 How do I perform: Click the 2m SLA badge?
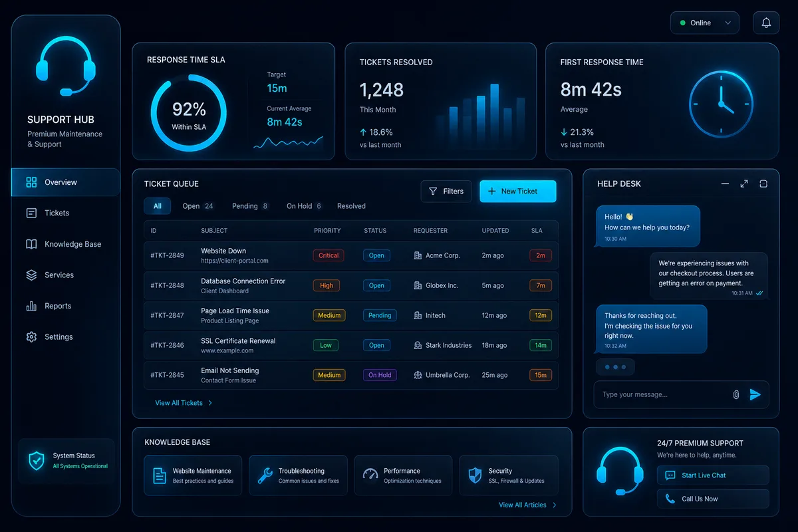tap(541, 255)
